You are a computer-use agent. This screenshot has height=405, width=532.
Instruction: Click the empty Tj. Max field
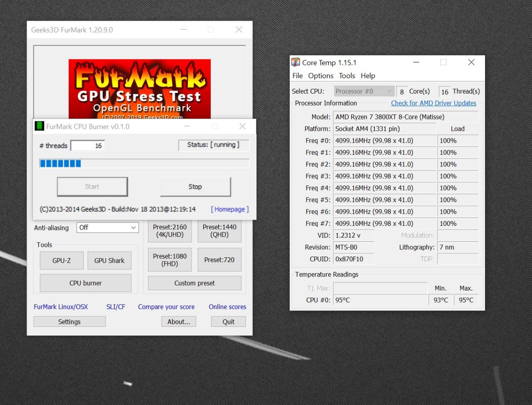pyautogui.click(x=380, y=288)
